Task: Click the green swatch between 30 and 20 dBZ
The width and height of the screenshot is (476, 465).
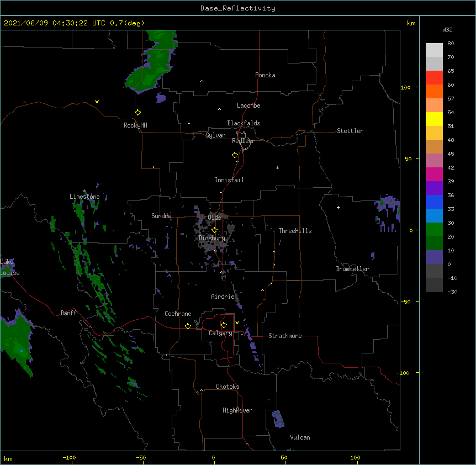Action: pyautogui.click(x=434, y=230)
